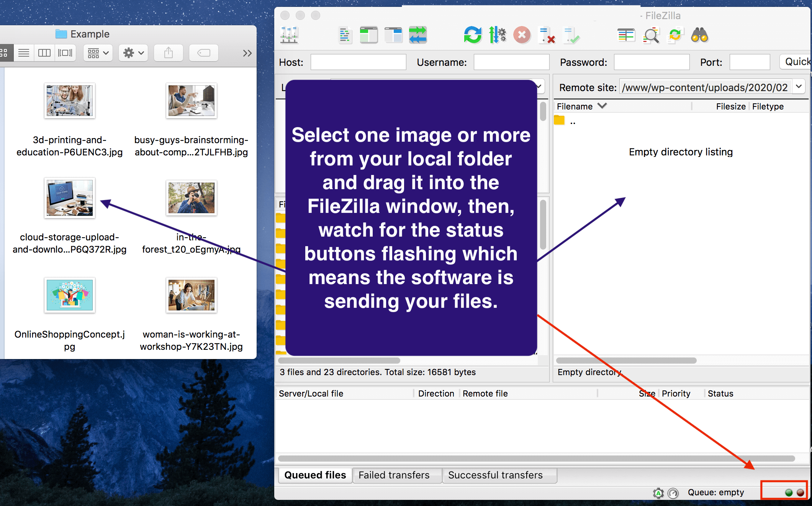Screen dimensions: 812x506
Task: Toggle the message log display
Action: (x=344, y=35)
